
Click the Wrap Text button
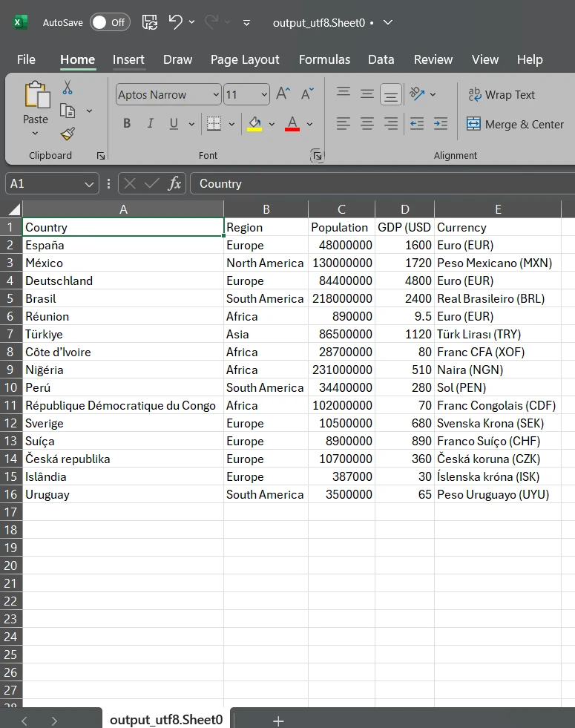[x=501, y=94]
